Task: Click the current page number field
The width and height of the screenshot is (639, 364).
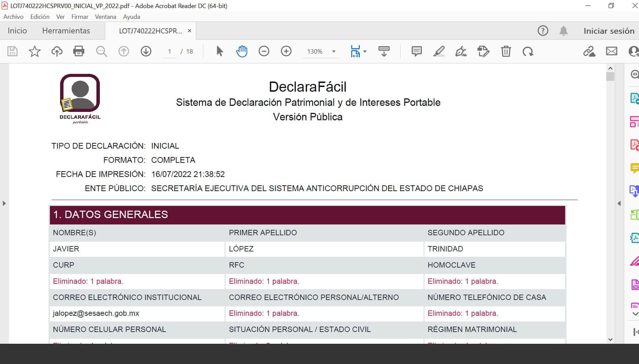Action: [x=170, y=52]
